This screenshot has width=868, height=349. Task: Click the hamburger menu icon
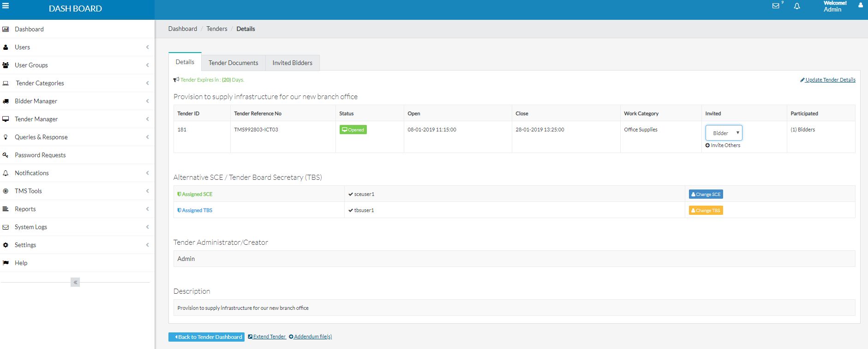pos(6,6)
